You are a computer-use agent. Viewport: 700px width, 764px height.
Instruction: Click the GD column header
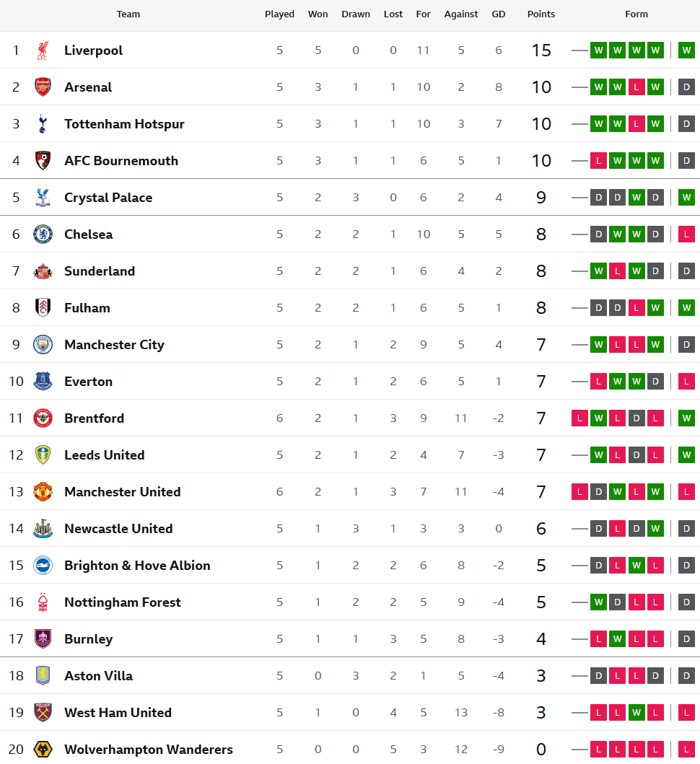tap(499, 14)
